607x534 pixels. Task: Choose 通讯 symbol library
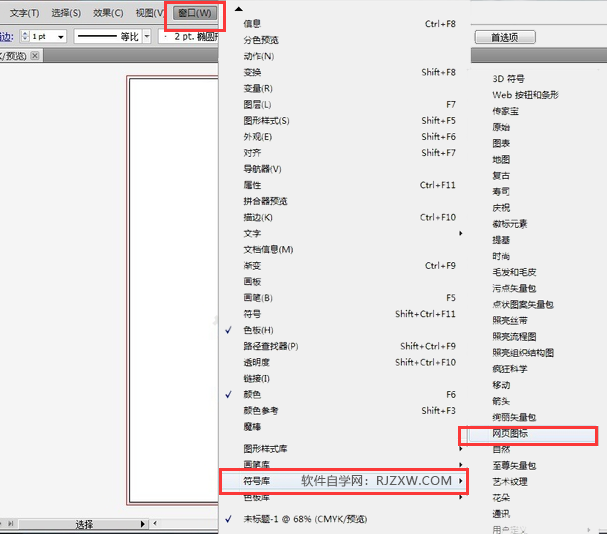[x=501, y=514]
